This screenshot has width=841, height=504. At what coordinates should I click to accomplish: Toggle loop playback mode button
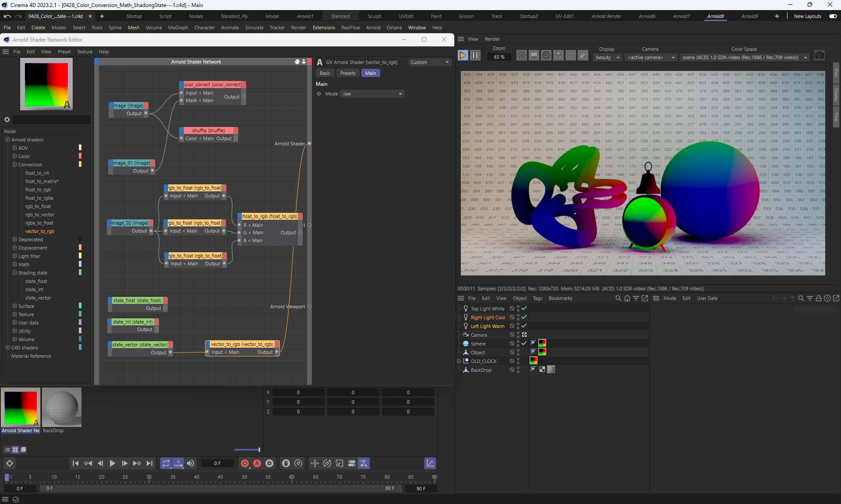(x=166, y=463)
